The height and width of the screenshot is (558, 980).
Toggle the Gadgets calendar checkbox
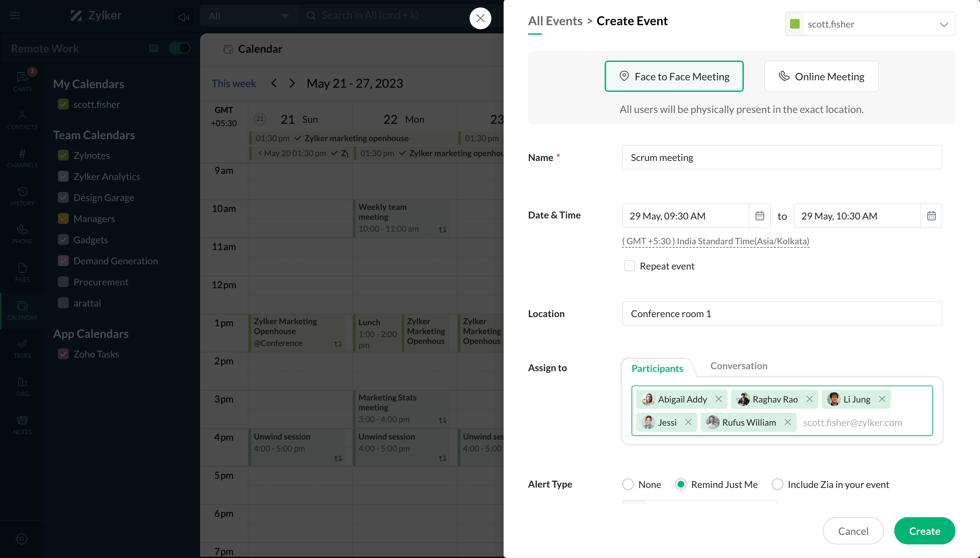click(x=63, y=240)
